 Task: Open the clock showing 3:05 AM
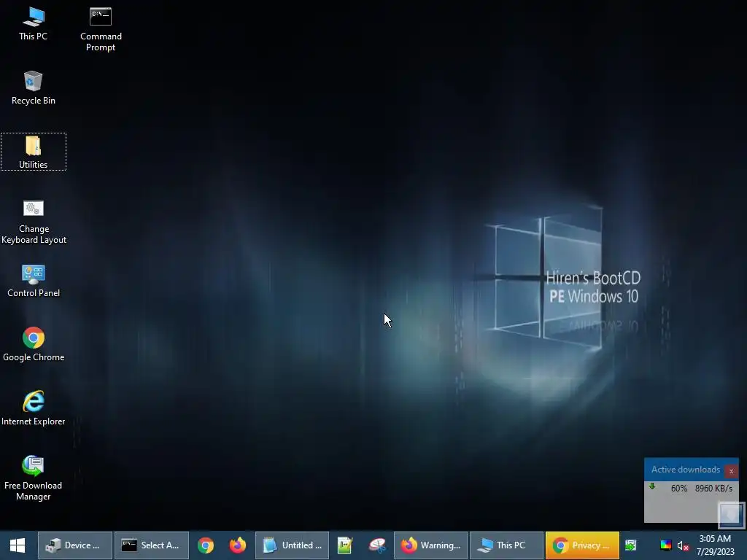[715, 545]
